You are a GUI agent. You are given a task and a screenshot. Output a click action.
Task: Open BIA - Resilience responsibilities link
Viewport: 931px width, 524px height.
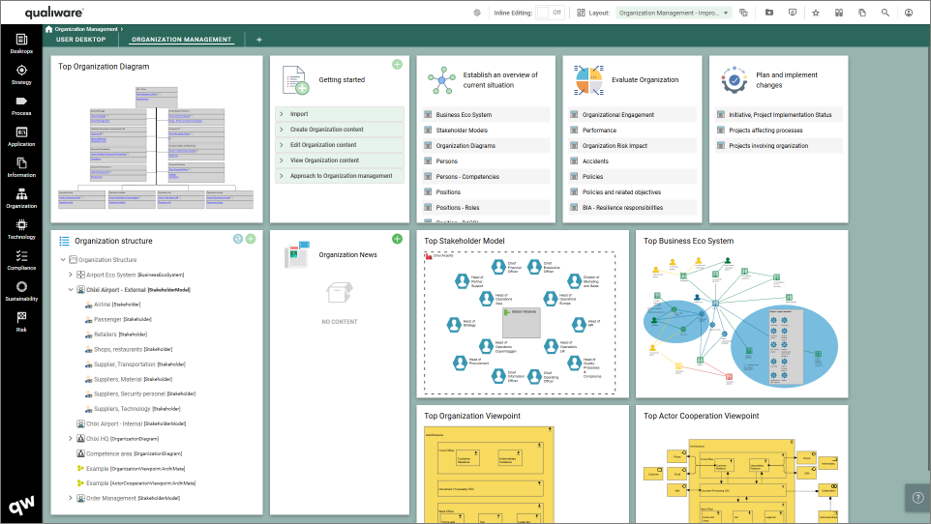click(x=622, y=207)
